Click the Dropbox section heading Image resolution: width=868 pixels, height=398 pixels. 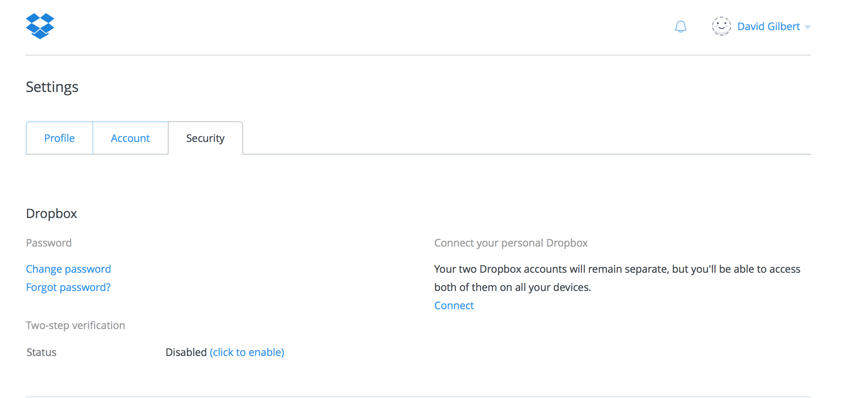tap(52, 214)
